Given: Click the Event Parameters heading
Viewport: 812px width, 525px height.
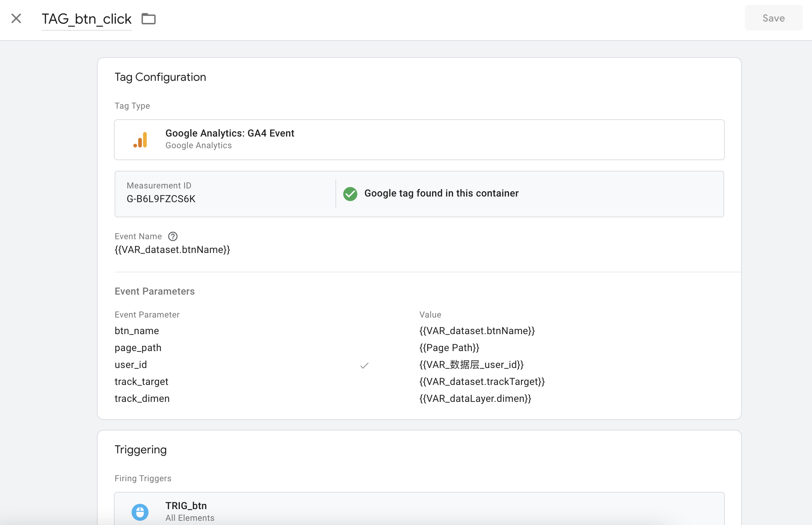Looking at the screenshot, I should 154,291.
